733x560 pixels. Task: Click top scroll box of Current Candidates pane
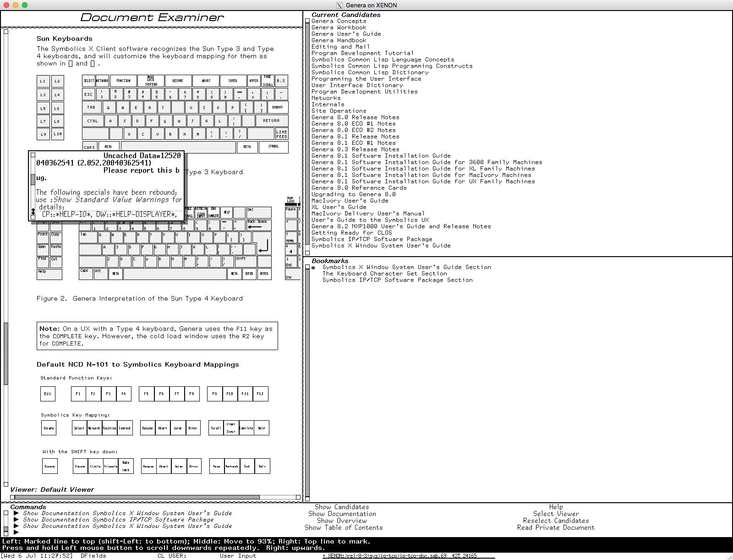307,21
